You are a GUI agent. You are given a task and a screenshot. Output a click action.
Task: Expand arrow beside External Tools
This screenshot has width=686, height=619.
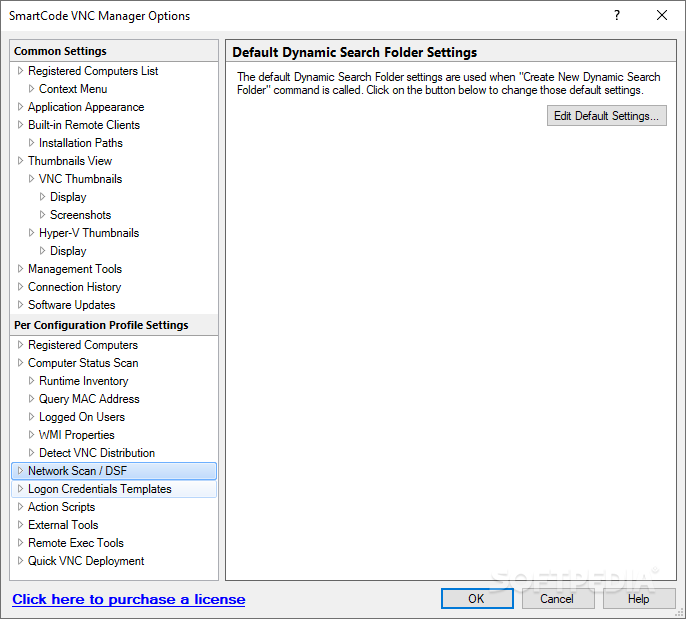pos(20,524)
